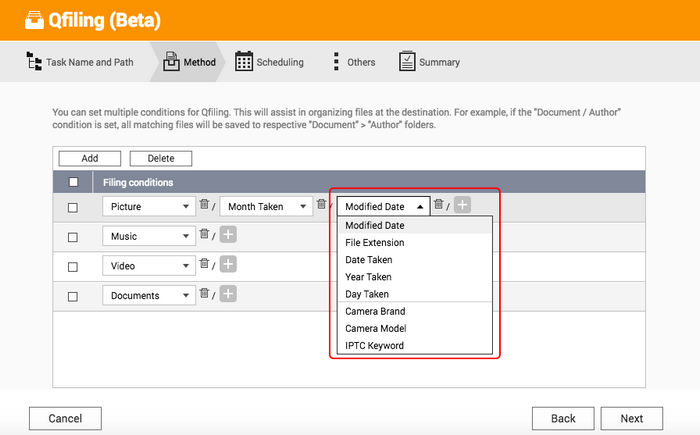The height and width of the screenshot is (435, 700).
Task: Select IPTC Keyword option
Action: pos(415,345)
